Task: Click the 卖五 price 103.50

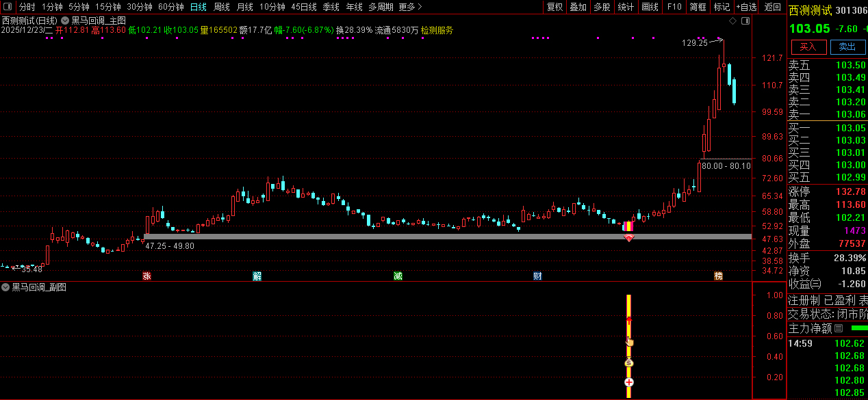Action: pos(850,65)
